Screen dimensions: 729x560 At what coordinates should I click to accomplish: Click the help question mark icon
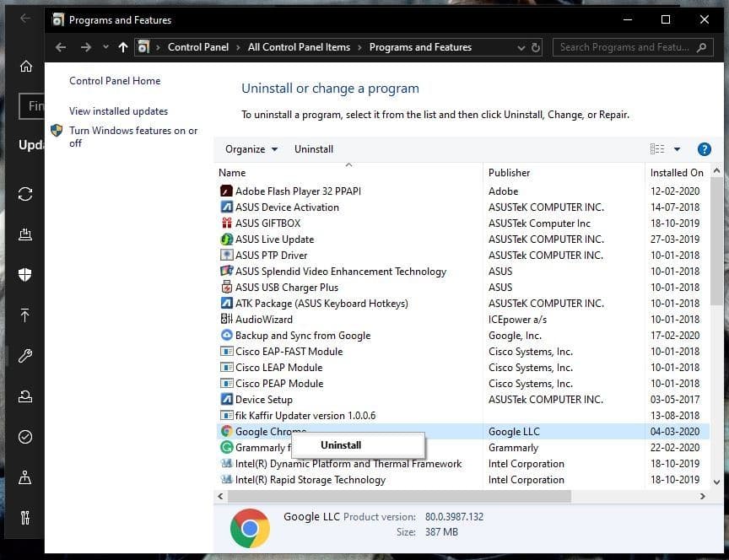(x=704, y=149)
